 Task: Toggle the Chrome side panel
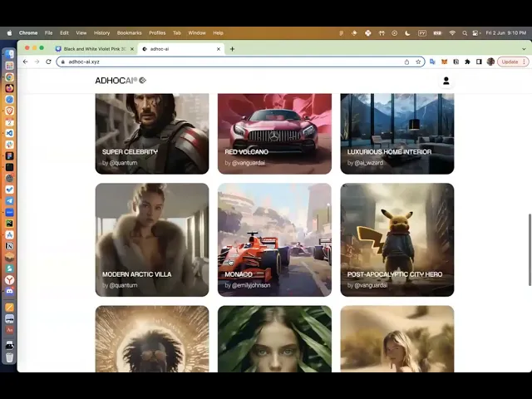(479, 62)
